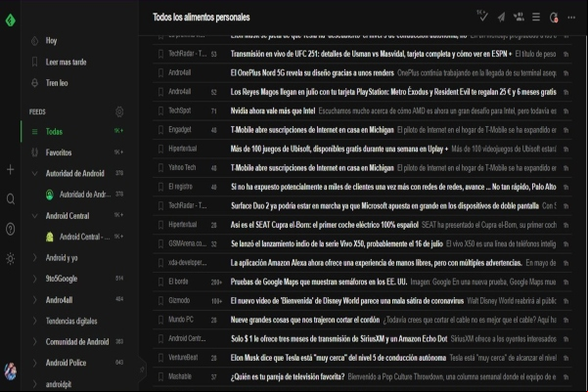The height and width of the screenshot is (392, 588).
Task: Add new content with the plus icon
Action: [x=11, y=170]
